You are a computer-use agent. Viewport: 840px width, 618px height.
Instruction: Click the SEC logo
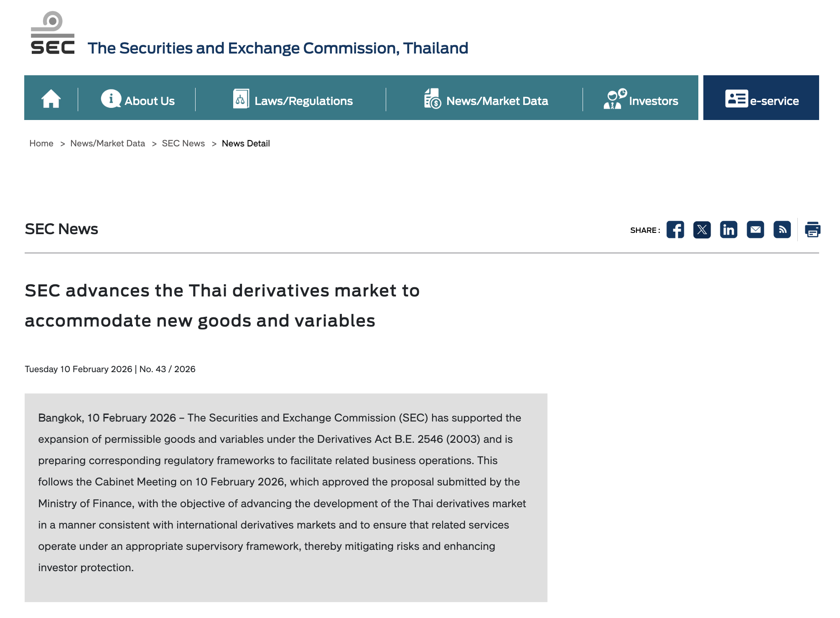point(53,33)
